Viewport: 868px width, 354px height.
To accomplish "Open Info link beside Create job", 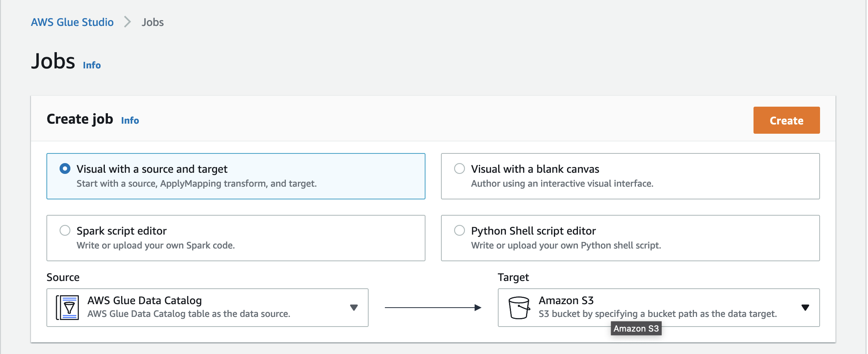I will (x=130, y=121).
